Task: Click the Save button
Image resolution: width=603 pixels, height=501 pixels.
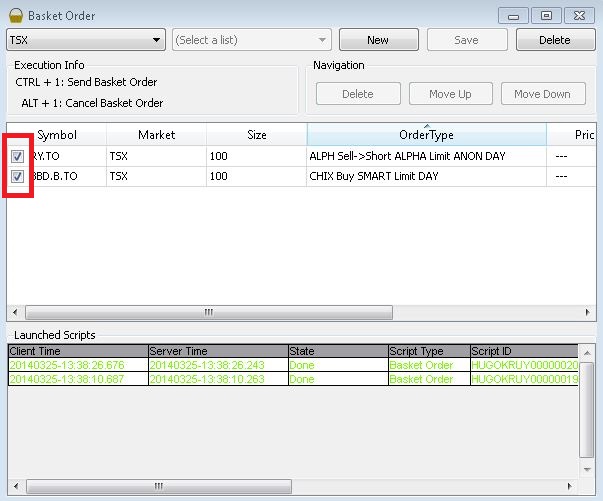Action: [x=466, y=40]
